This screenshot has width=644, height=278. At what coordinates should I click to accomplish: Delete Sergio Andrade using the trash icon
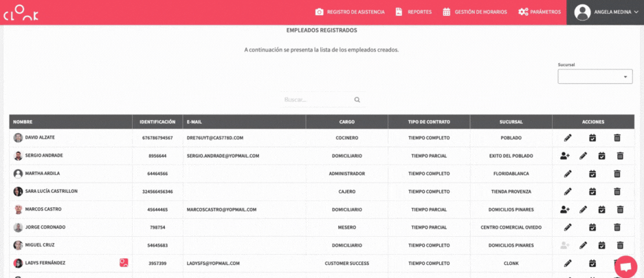point(620,156)
